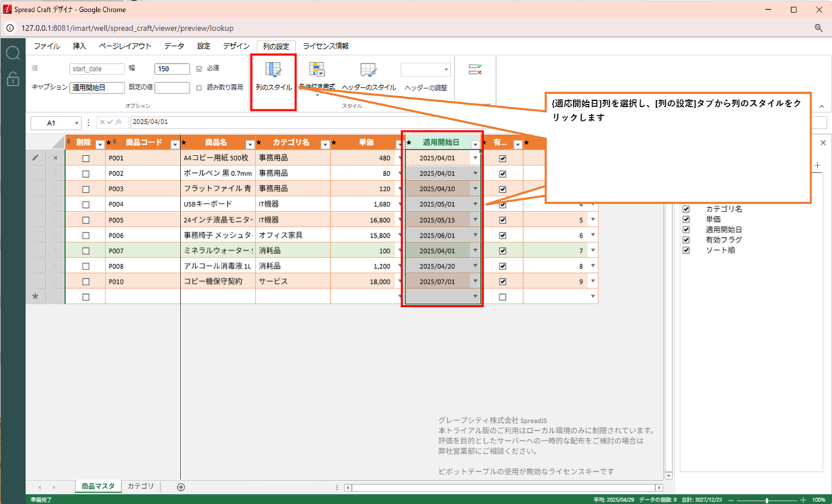Image resolution: width=832 pixels, height=504 pixels.
Task: Open the データ ribbon tab
Action: [174, 46]
